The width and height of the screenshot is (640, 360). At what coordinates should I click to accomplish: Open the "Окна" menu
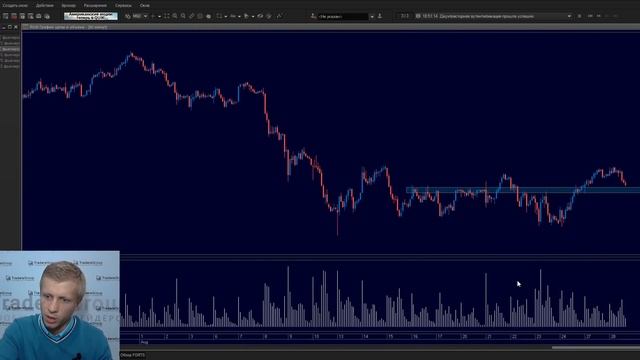[144, 6]
